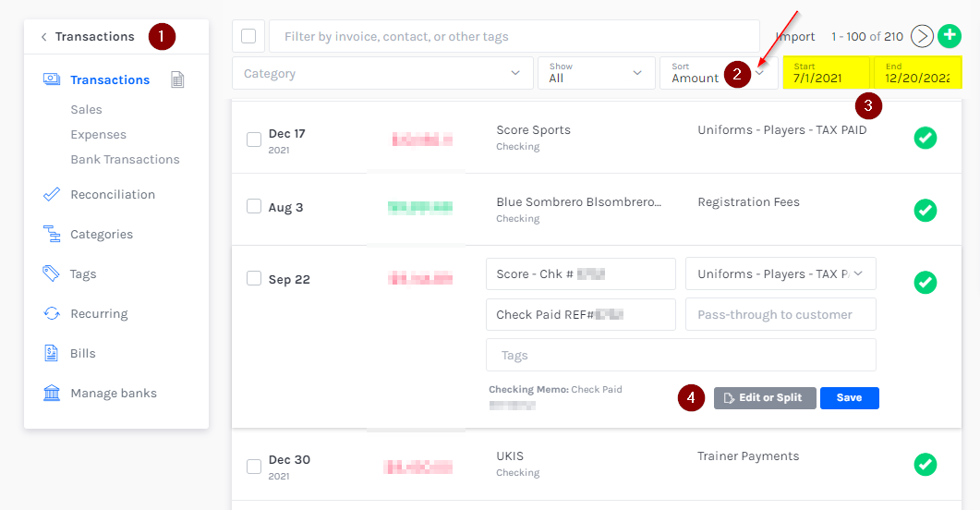Click the Tags input field
The image size is (980, 510).
click(681, 356)
